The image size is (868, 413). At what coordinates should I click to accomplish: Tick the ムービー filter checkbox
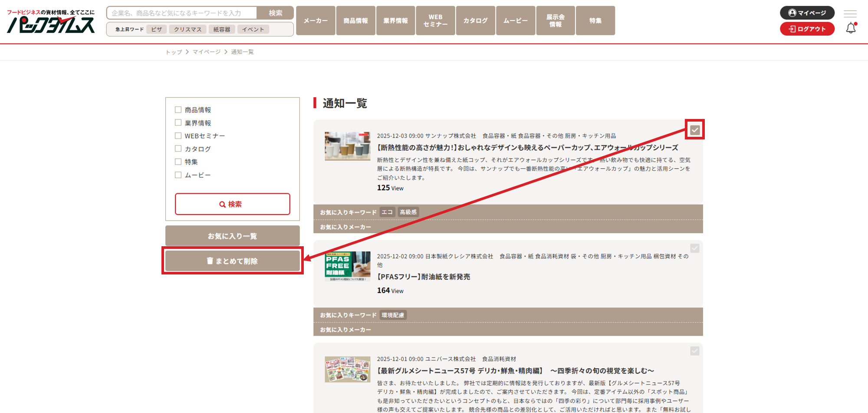(178, 175)
